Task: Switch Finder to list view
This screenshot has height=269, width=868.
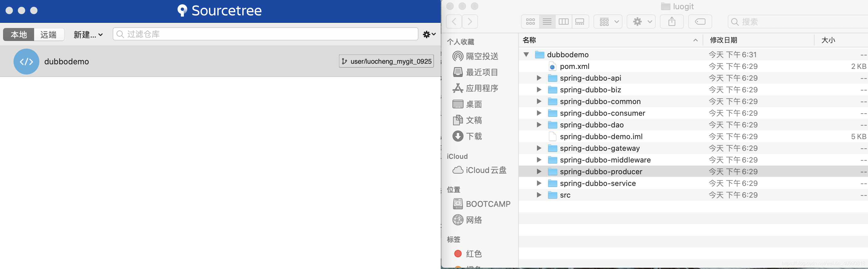Action: pyautogui.click(x=547, y=22)
